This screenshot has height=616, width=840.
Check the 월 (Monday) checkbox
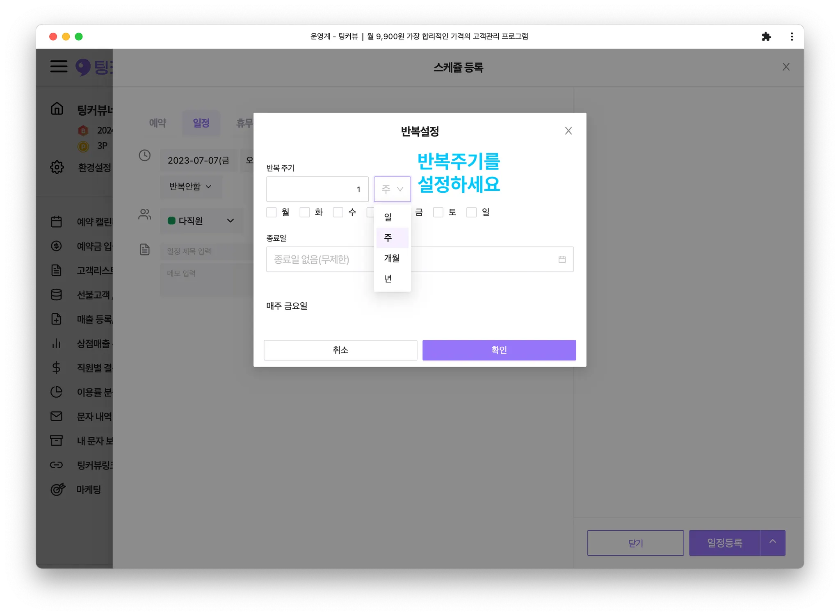click(x=272, y=212)
